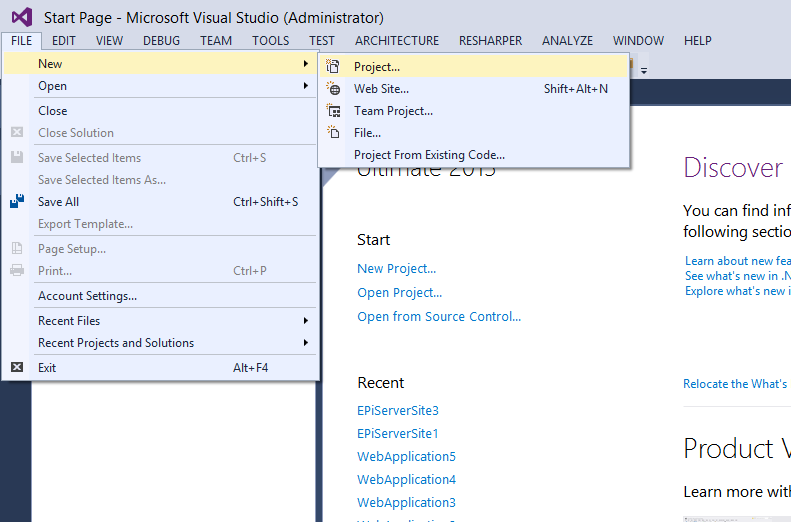Expand the Open submenu arrow

click(x=306, y=86)
